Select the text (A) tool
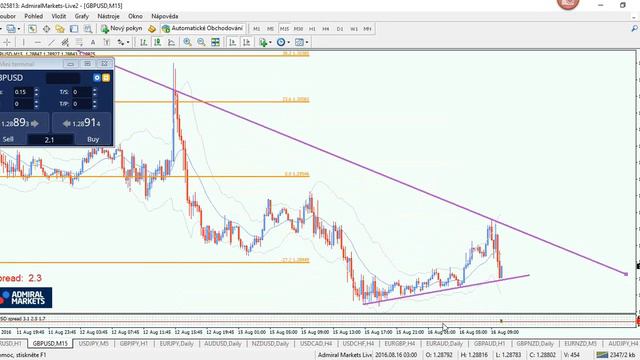This screenshot has height=360, width=640. point(93,42)
